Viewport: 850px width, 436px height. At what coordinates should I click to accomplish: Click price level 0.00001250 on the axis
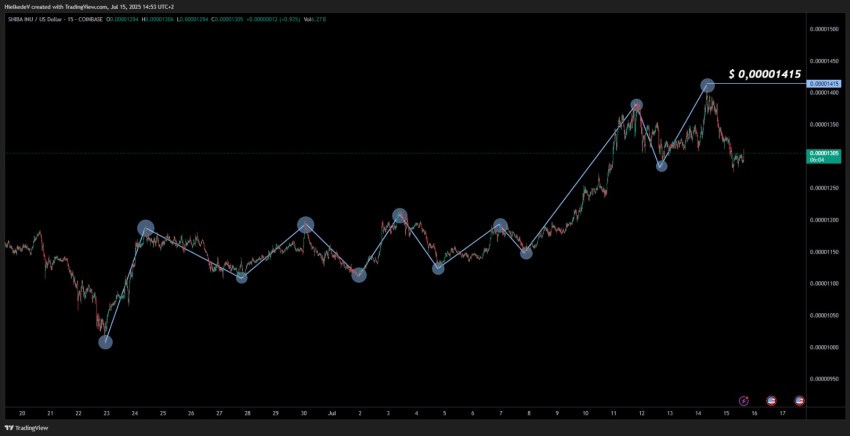coord(824,188)
